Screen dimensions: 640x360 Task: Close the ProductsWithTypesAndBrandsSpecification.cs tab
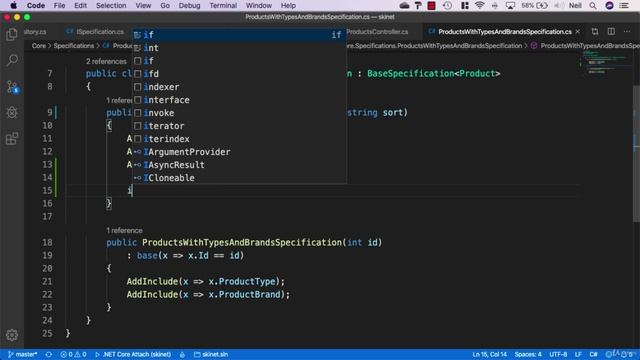(x=578, y=31)
